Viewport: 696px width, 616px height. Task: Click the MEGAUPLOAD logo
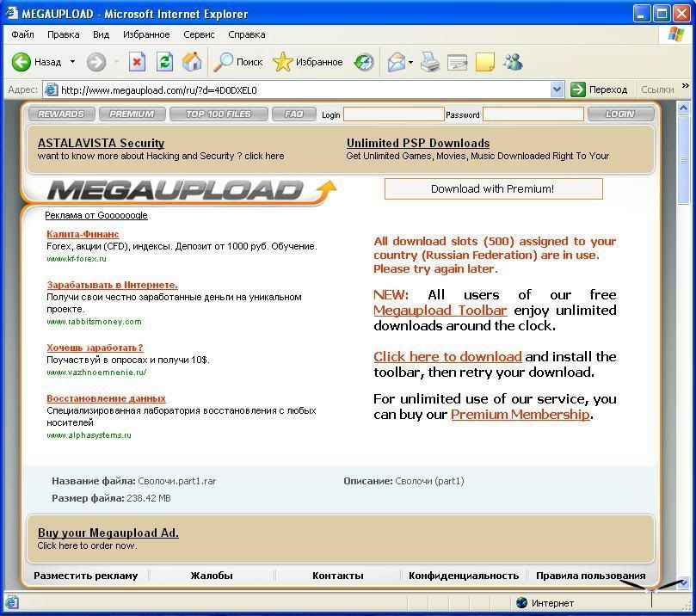coord(192,191)
